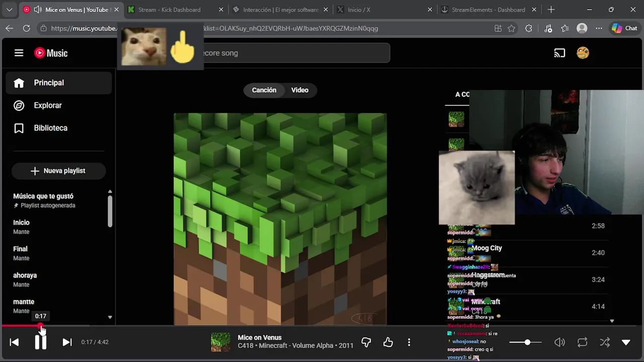
Task: Open Explorar in the sidebar
Action: tap(58, 106)
